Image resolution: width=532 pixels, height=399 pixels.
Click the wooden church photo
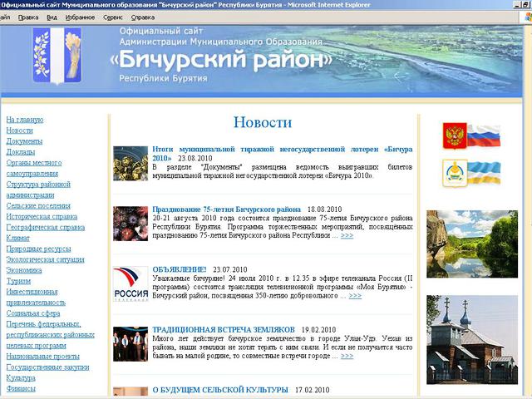472,340
